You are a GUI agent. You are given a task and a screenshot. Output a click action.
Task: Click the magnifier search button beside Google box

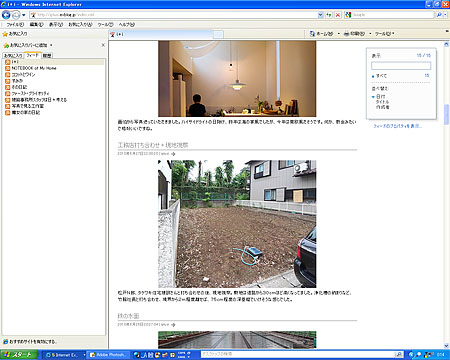439,15
